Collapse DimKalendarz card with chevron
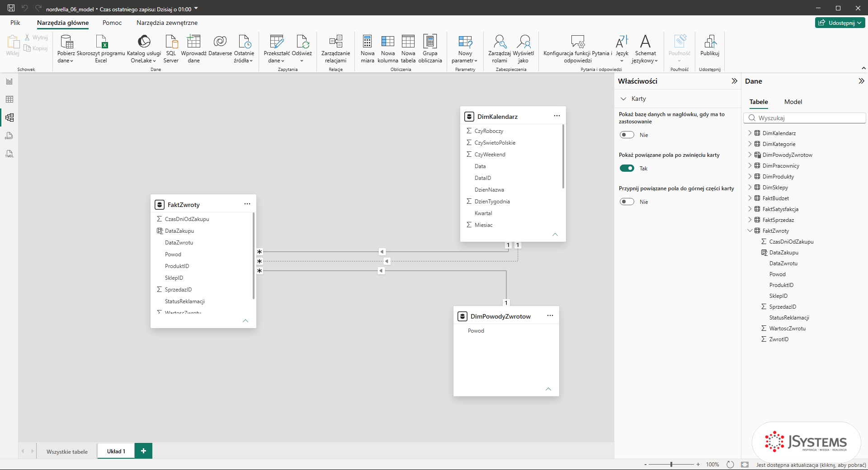This screenshot has width=868, height=470. [555, 235]
